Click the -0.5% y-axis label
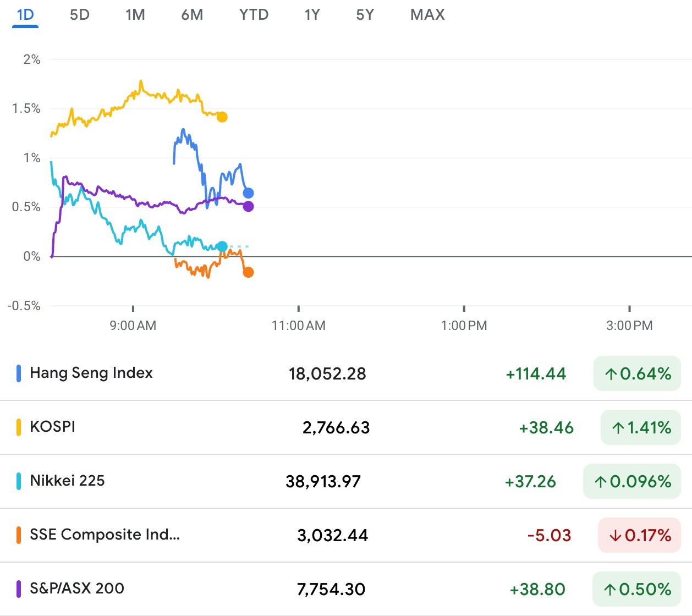 tap(24, 306)
